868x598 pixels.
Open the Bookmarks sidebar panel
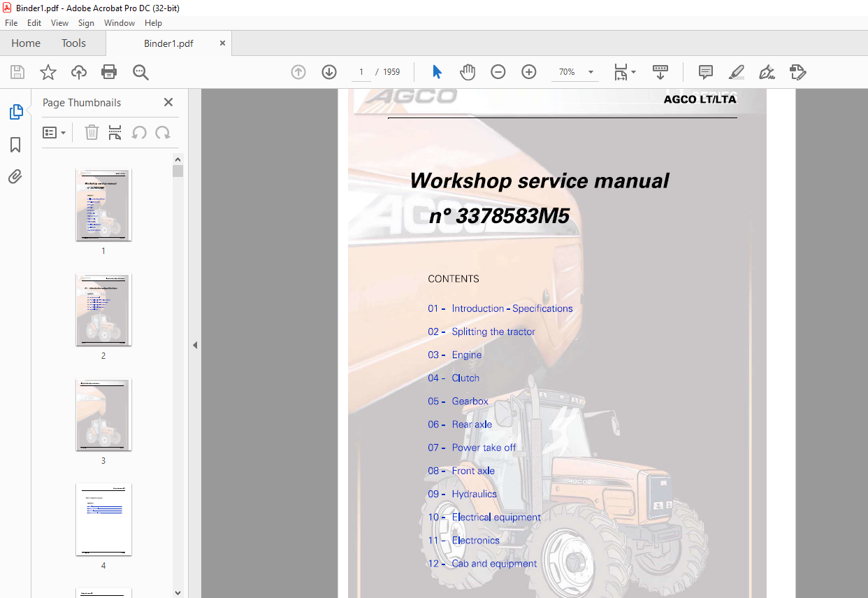[x=15, y=145]
